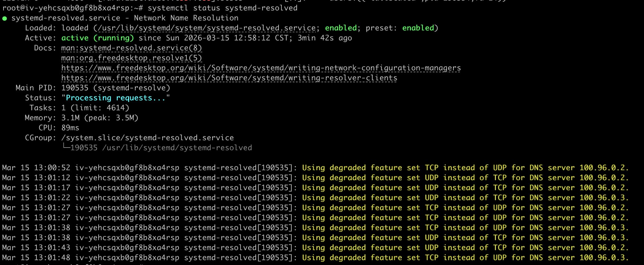Click the Memory value "3.1M (peak: 3.5M)"
This screenshot has width=644, height=265.
tap(100, 118)
